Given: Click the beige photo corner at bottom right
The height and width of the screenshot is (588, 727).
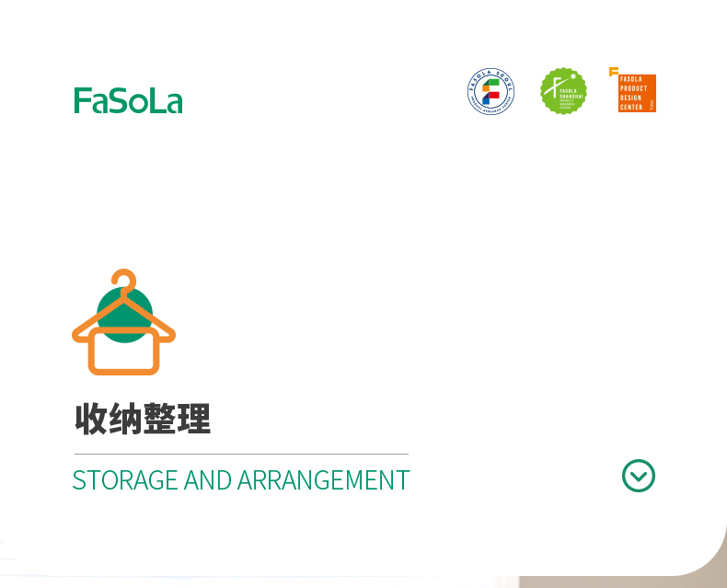Looking at the screenshot, I should click(710, 568).
